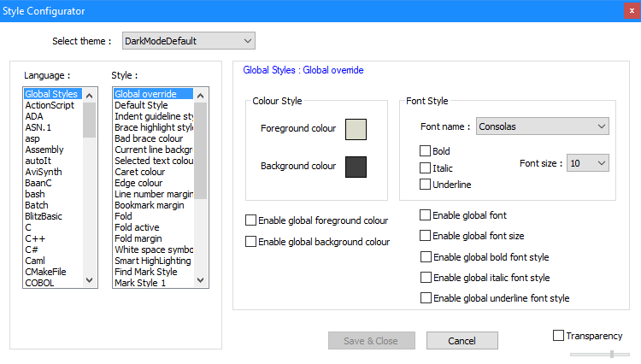The width and height of the screenshot is (641, 364).
Task: Select Edge colour style
Action: point(153,183)
